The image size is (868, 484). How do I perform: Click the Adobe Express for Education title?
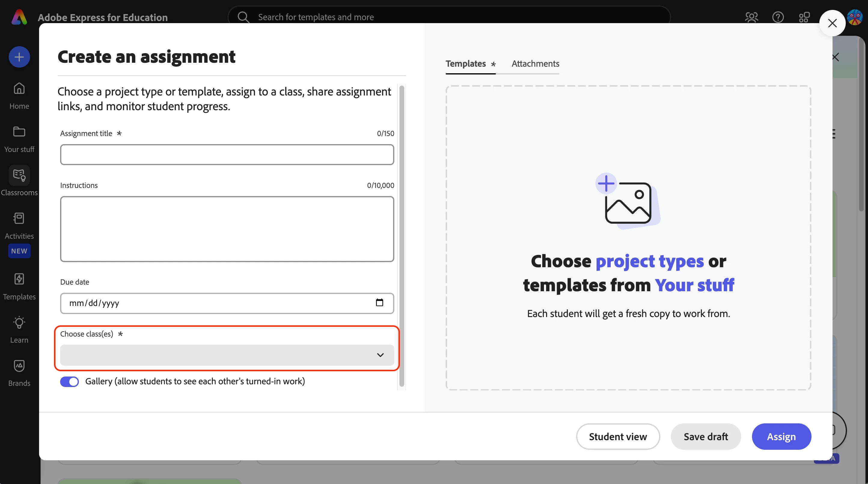coord(103,17)
